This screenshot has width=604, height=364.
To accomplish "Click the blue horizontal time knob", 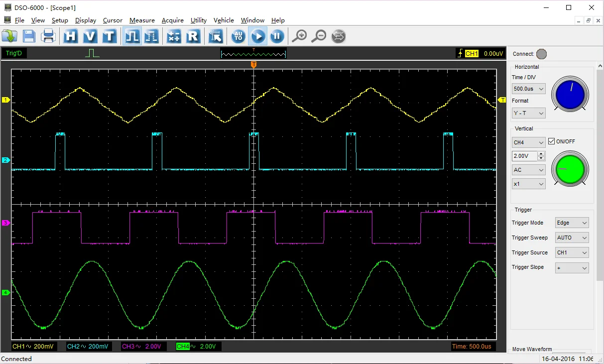I will point(570,95).
